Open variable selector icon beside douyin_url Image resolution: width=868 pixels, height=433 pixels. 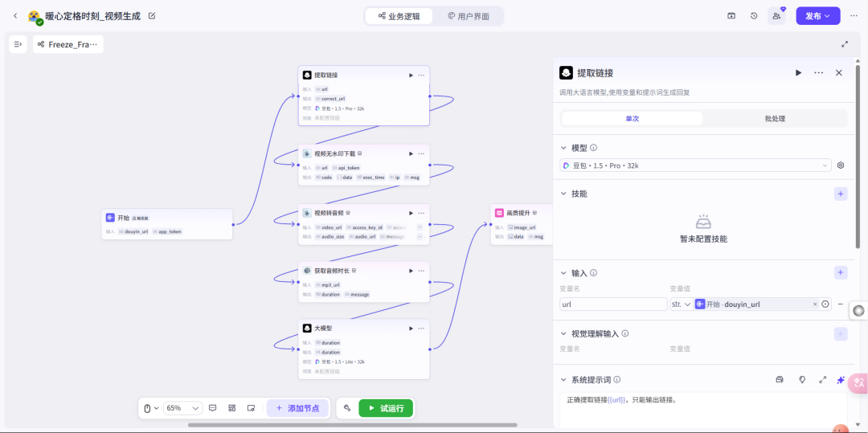[x=825, y=304]
